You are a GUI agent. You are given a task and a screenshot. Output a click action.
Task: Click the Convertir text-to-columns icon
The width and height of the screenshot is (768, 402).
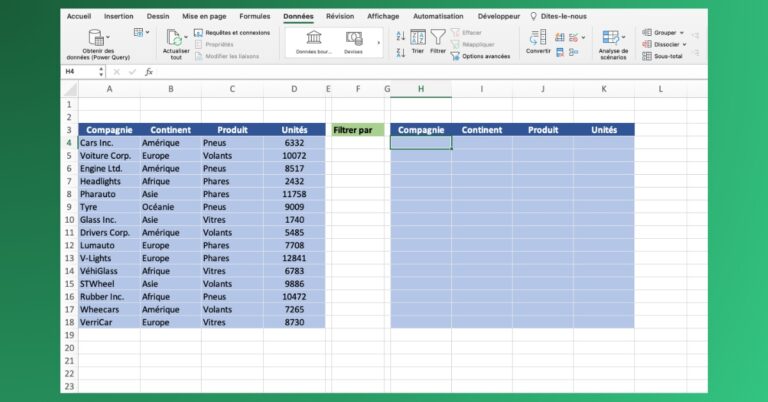click(538, 40)
